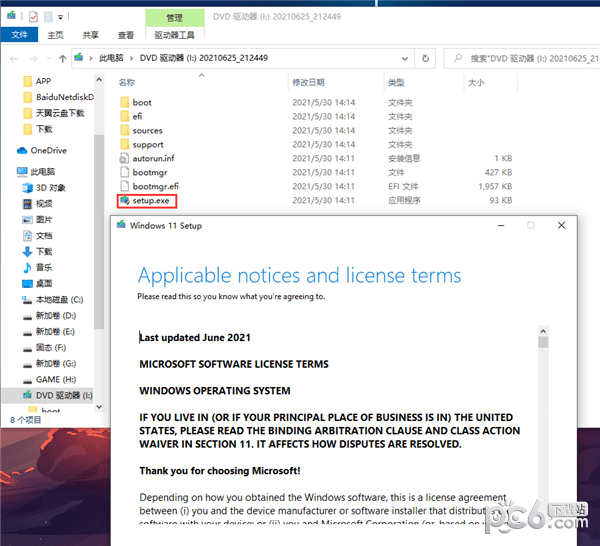Screen dimensions: 600x546
Task: Open 桌面 in sidebar
Action: coord(38,284)
